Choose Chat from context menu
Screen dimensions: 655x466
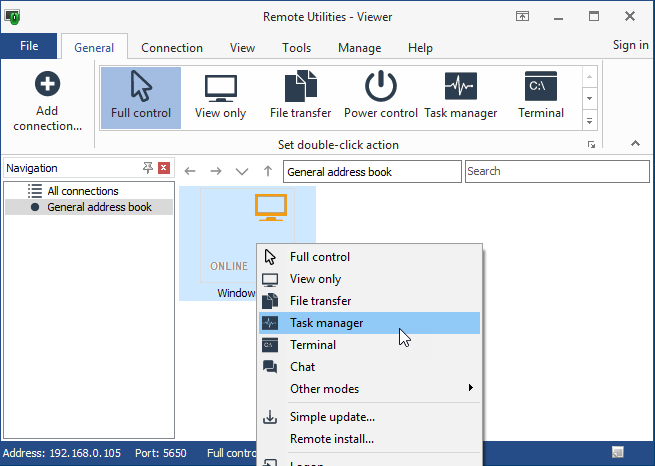[369, 367]
